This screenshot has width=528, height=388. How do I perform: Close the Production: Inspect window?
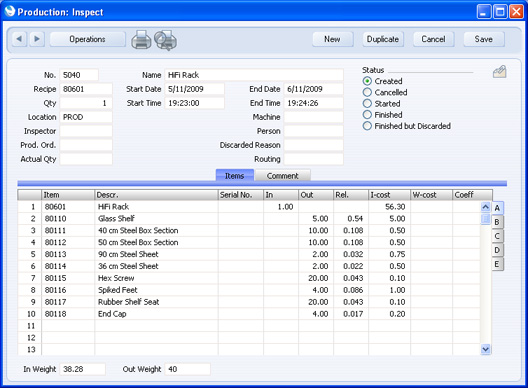point(516,12)
